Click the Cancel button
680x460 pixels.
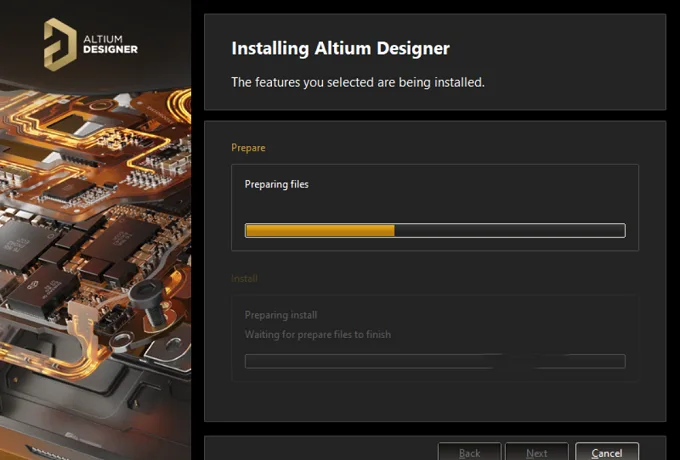[x=607, y=451]
